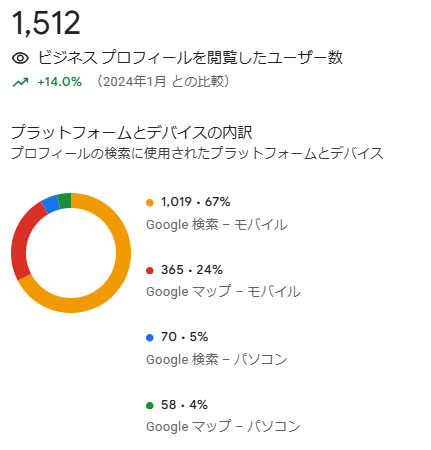Click the eye icon beside profile views
The image size is (431, 450).
tap(20, 58)
